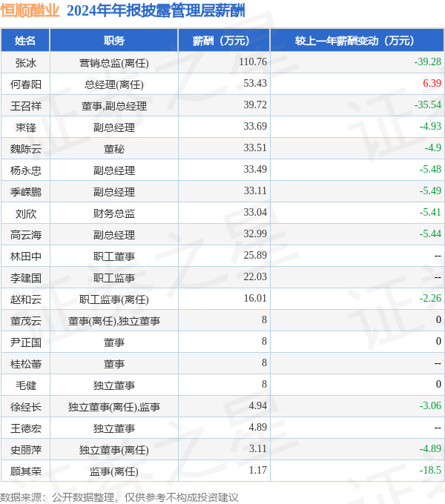Click the position 总经理(离任)
The height and width of the screenshot is (504, 445).
pos(114,84)
